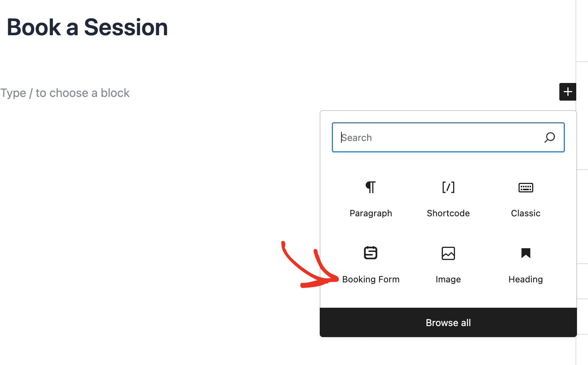
Task: Click the Shortcode brackets icon
Action: tap(448, 187)
